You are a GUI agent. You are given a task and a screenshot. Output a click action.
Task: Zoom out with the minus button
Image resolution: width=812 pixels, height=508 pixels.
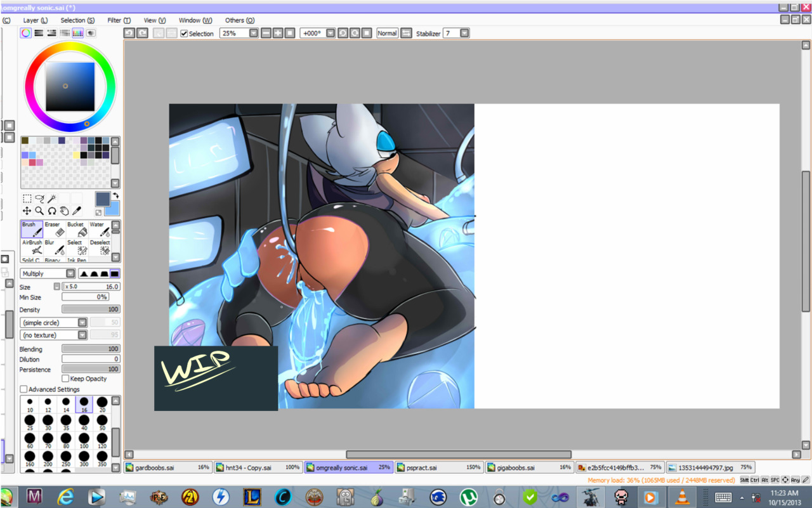tap(266, 33)
